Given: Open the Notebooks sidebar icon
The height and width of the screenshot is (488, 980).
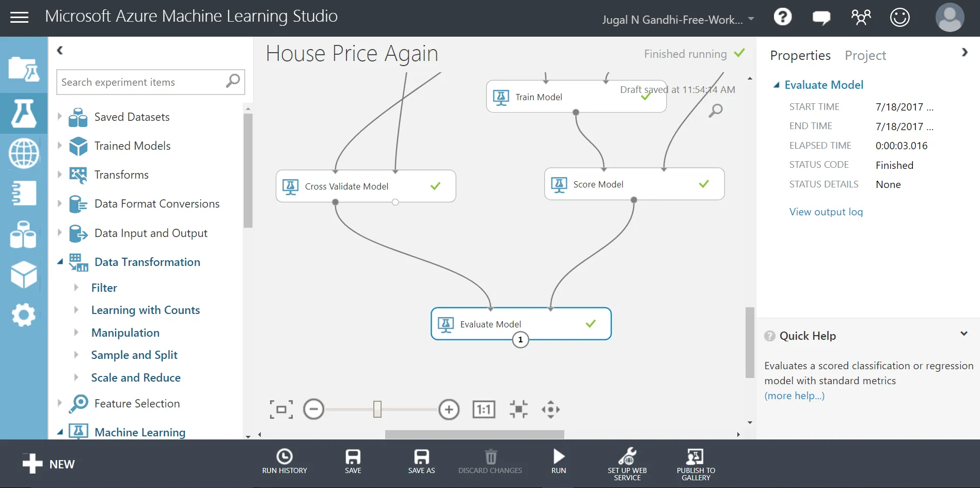Looking at the screenshot, I should coord(24,193).
